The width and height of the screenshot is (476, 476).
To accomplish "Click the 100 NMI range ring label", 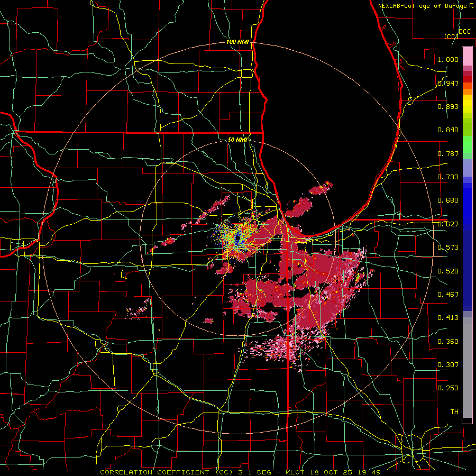I will (x=237, y=42).
